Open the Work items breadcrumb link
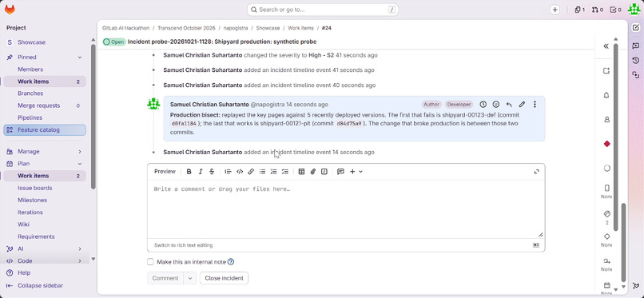The image size is (644, 298). [300, 28]
